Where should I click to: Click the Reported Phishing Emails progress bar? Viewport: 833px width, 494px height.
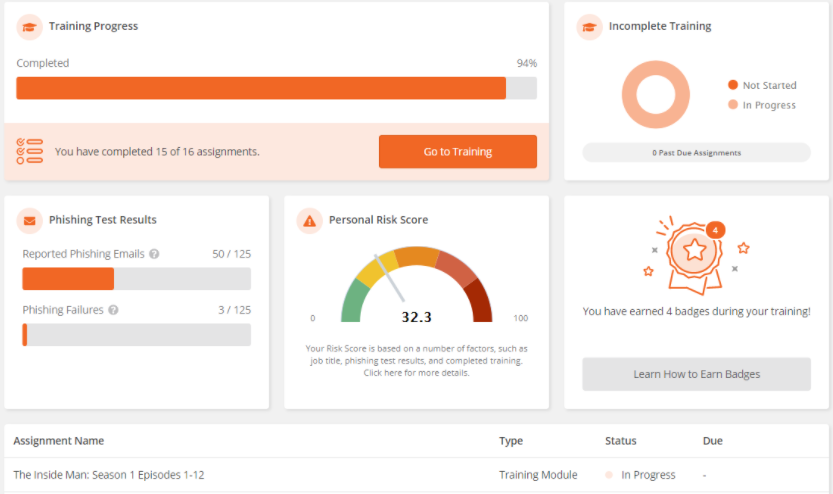click(x=137, y=279)
